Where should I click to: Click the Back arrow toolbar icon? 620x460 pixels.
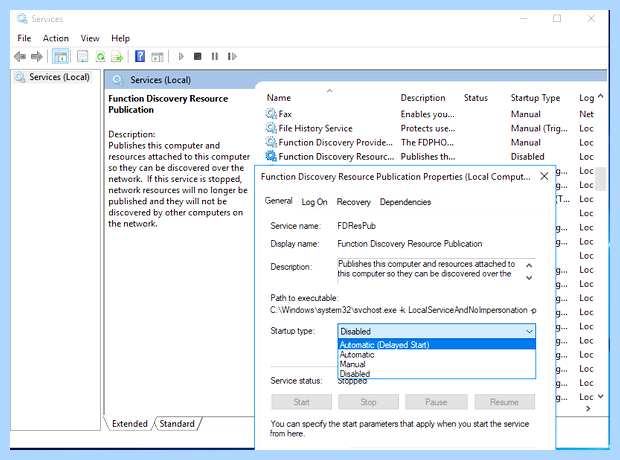tap(20, 57)
